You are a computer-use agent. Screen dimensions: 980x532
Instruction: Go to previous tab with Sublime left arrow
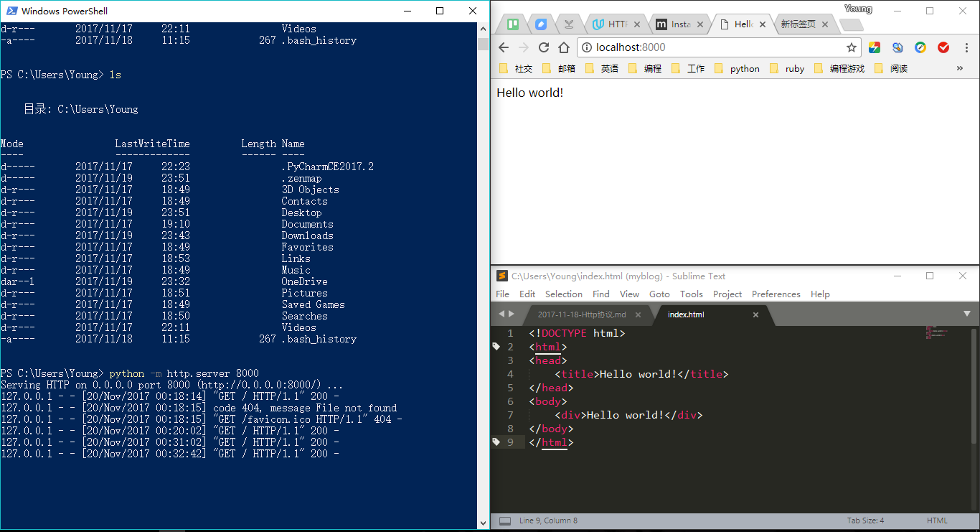501,314
